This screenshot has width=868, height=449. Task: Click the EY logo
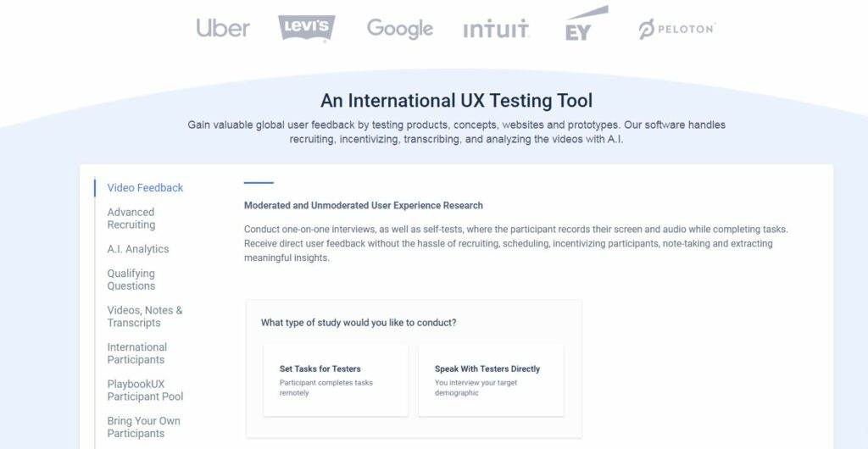coord(586,24)
